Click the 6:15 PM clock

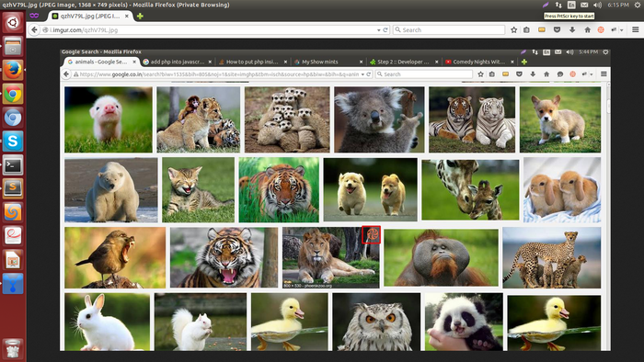[618, 5]
